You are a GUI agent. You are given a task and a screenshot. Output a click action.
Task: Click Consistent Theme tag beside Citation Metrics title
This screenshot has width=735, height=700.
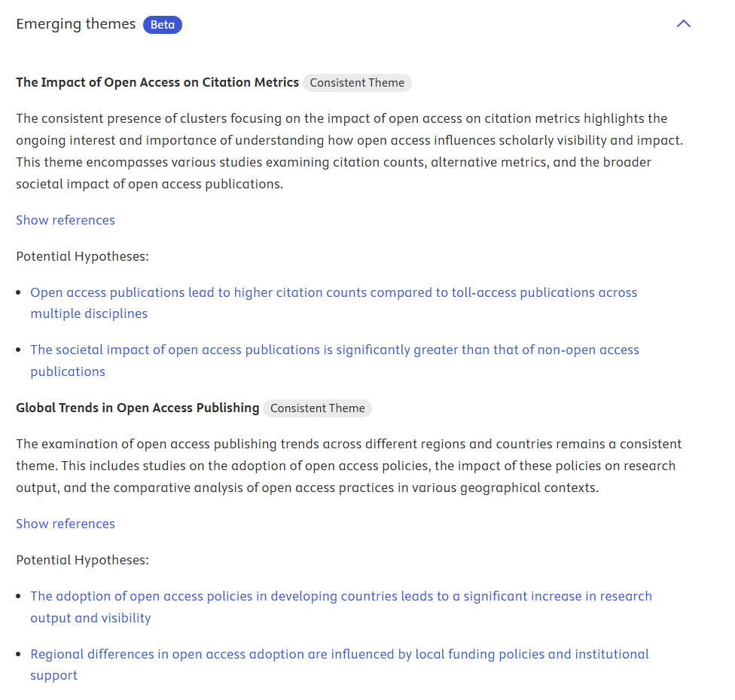click(x=357, y=83)
